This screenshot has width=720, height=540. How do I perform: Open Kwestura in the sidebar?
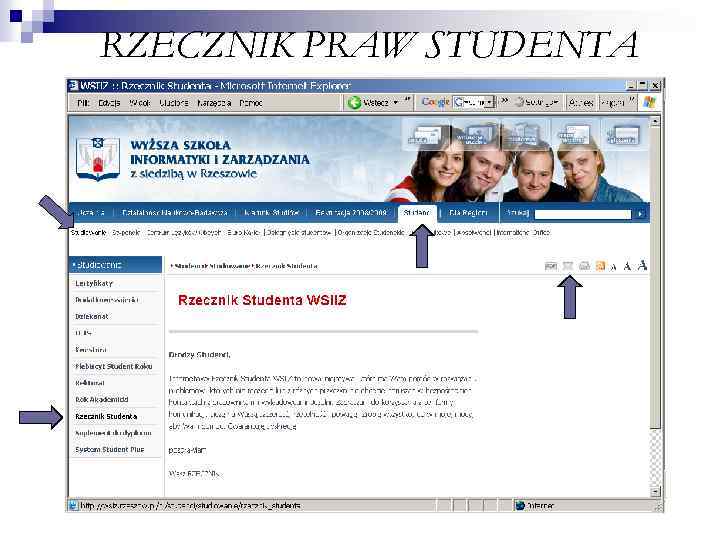90,349
